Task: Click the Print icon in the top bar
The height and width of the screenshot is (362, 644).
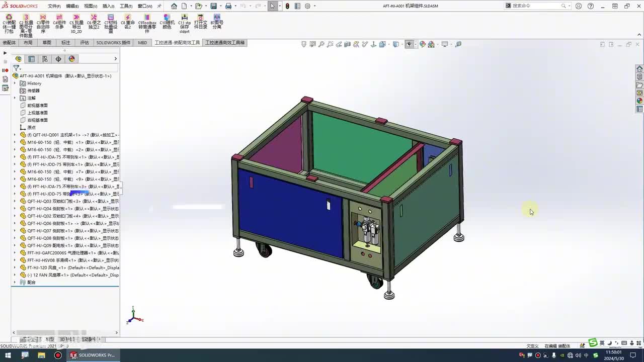Action: (228, 6)
